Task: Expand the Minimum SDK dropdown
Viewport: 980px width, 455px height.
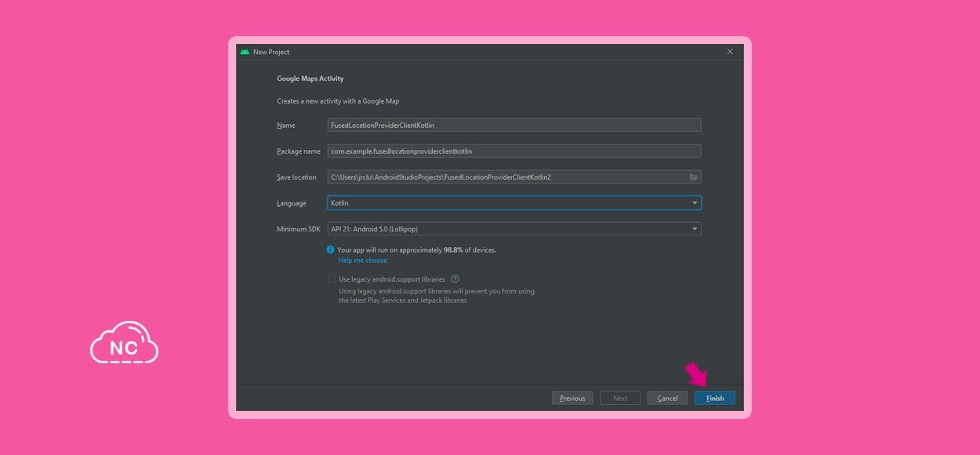Action: 514,229
